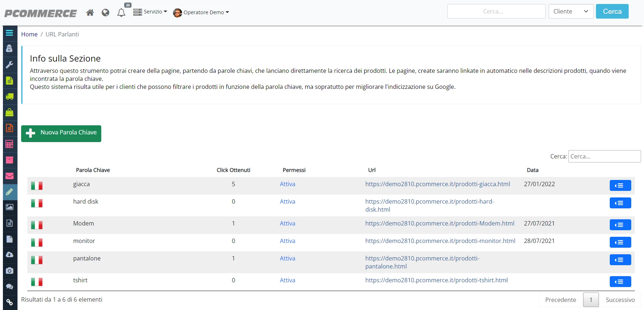The image size is (644, 310).
Task: Open the chat bubbles sidebar section
Action: tap(9, 287)
